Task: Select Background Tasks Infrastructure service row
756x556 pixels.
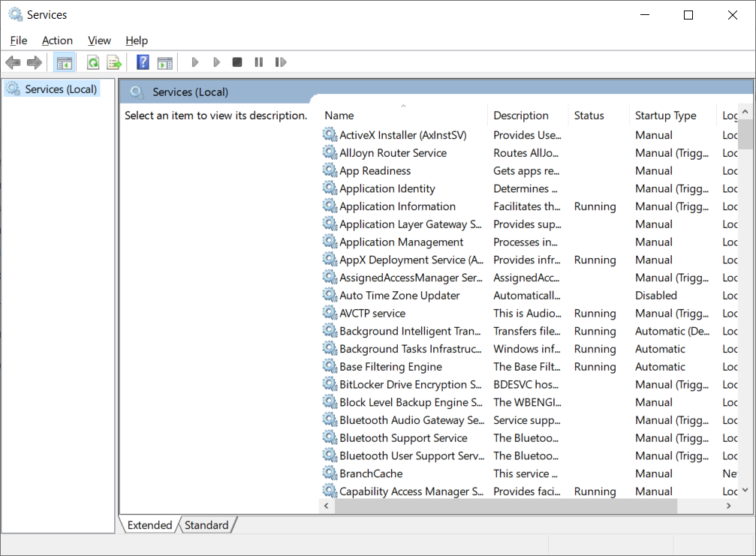Action: 529,349
